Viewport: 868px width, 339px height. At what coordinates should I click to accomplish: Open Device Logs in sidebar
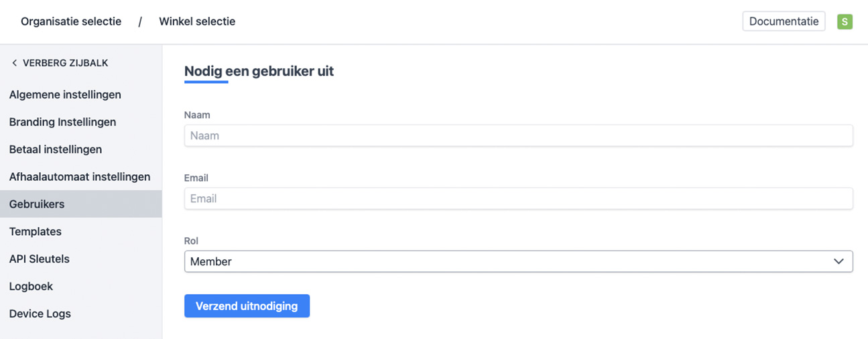[x=40, y=314]
